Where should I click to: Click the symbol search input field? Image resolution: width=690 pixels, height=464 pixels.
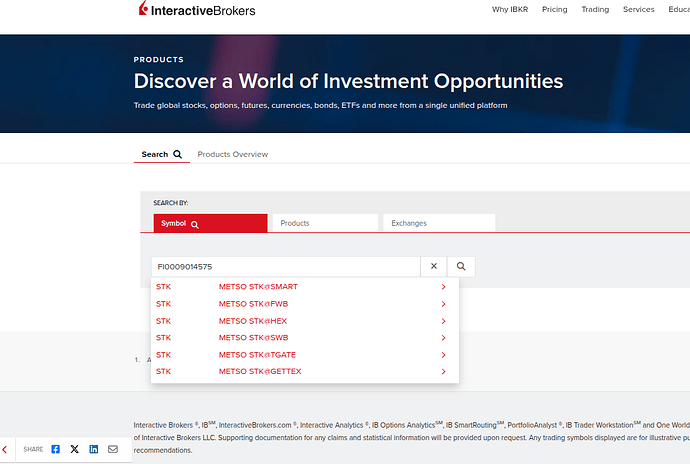click(286, 267)
